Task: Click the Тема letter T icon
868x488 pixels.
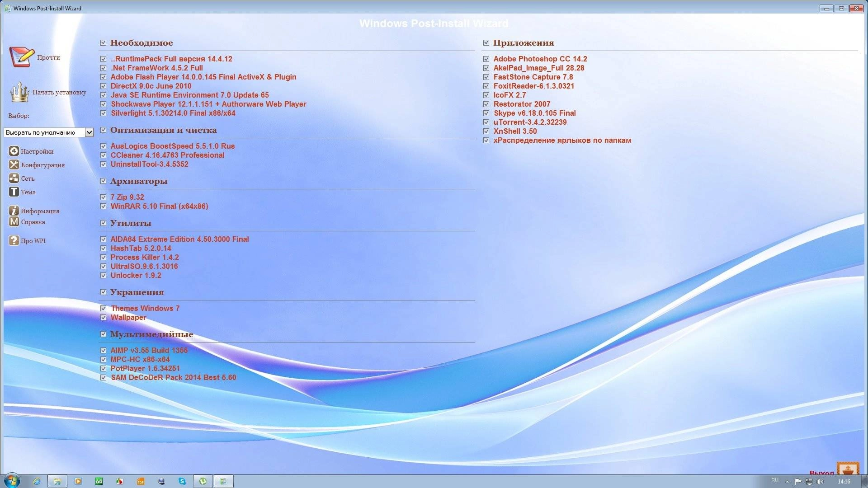Action: (x=14, y=192)
